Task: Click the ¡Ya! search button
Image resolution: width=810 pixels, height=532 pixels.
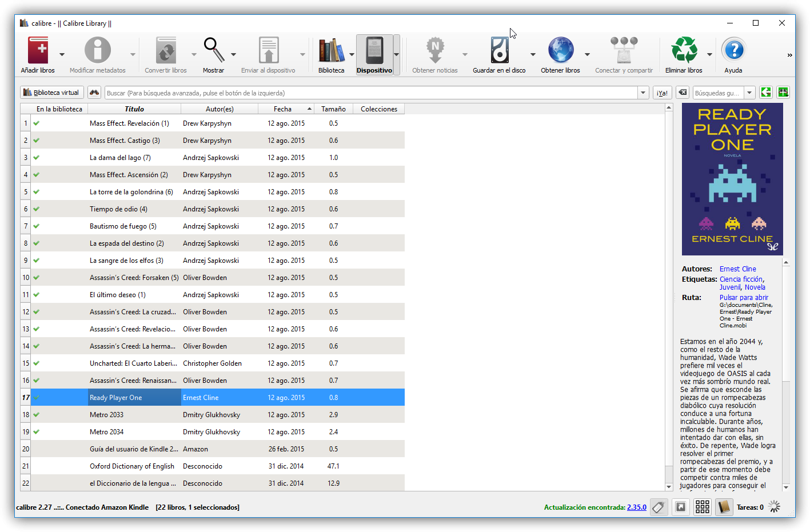Action: tap(663, 93)
